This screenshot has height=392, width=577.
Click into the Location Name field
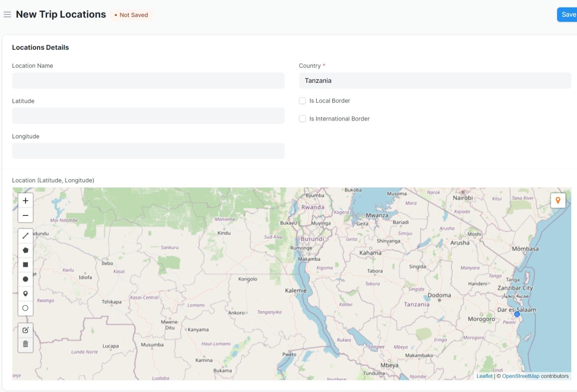tap(148, 80)
